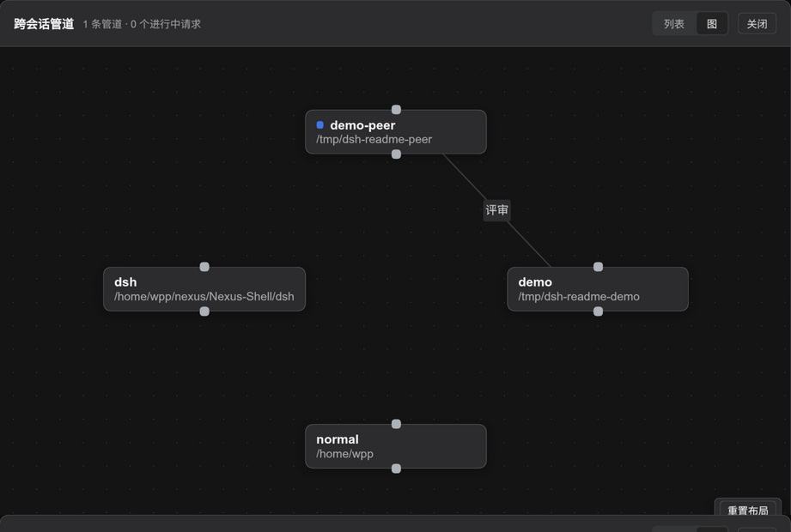
Task: Click the top connector handle of normal
Action: [x=397, y=424]
